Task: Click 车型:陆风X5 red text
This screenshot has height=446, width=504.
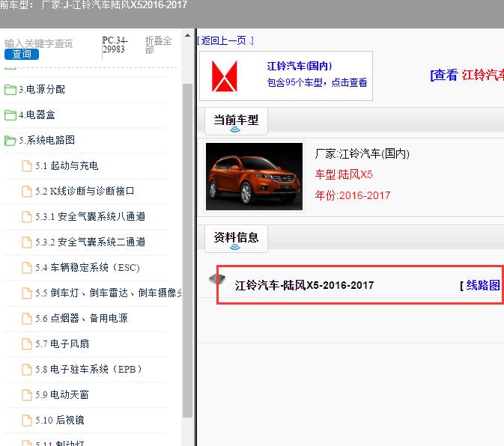Action: click(x=344, y=174)
